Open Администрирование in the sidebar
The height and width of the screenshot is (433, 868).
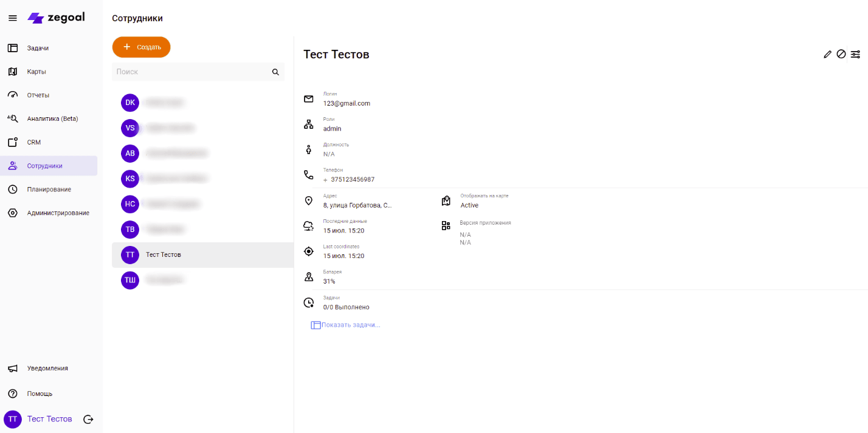(58, 213)
